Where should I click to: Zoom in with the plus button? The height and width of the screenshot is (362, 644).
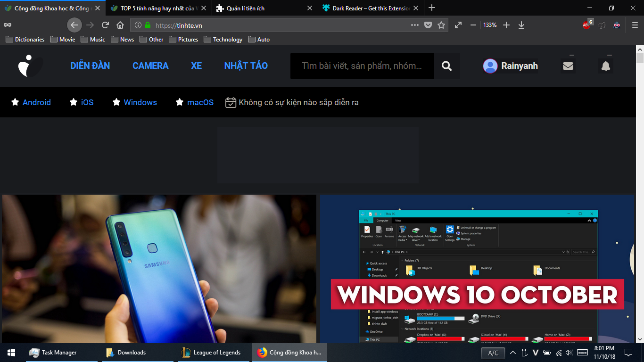click(x=506, y=25)
